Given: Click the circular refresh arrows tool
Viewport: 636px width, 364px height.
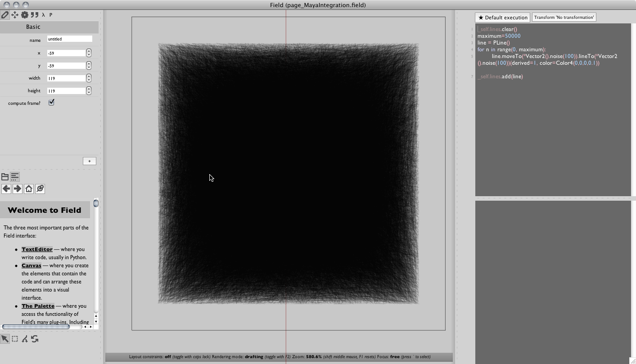Looking at the screenshot, I should [35, 339].
